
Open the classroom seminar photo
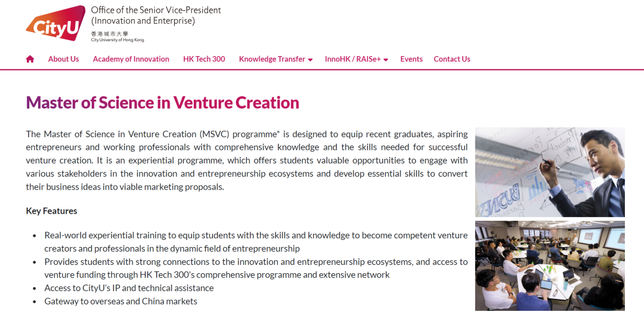coord(549,266)
